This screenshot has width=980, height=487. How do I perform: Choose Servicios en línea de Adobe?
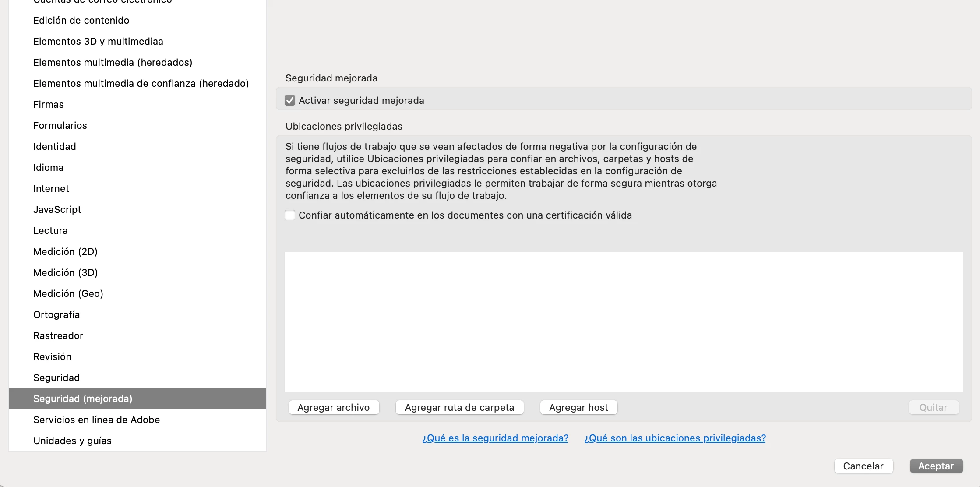click(96, 420)
